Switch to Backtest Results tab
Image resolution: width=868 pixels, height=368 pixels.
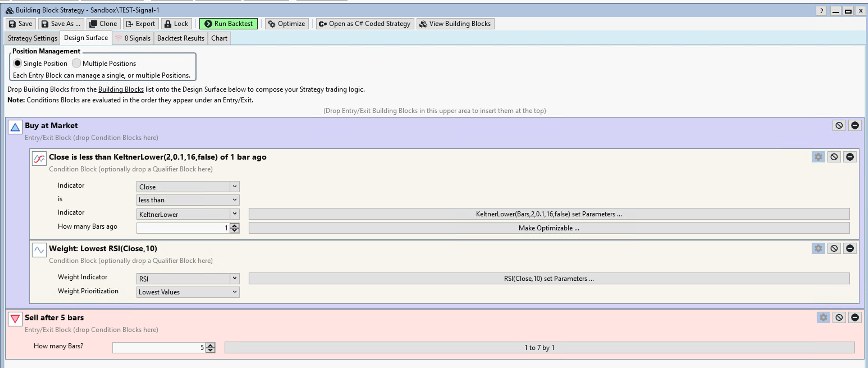tap(181, 38)
